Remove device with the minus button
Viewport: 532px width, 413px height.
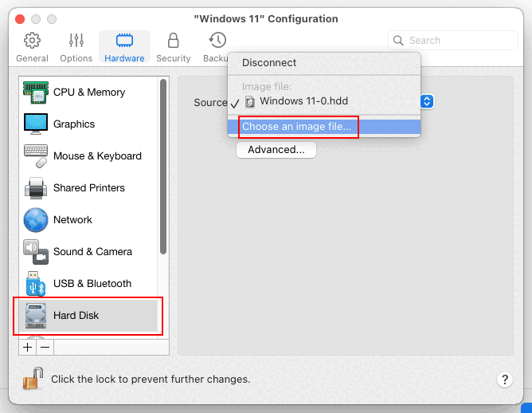tap(45, 348)
